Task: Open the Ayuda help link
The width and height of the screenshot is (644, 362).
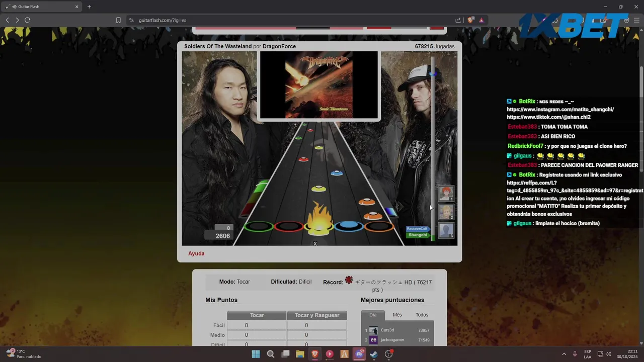Action: click(x=196, y=253)
